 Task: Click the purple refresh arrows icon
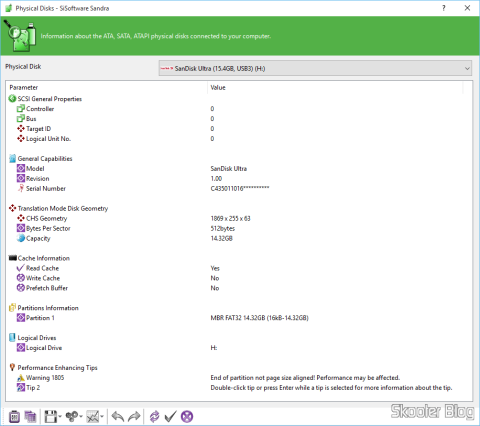154,416
